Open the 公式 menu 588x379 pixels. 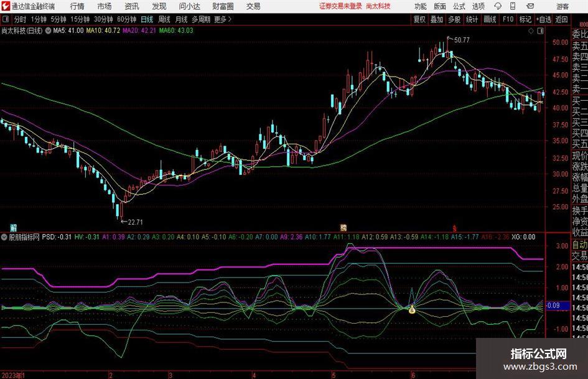(459, 6)
